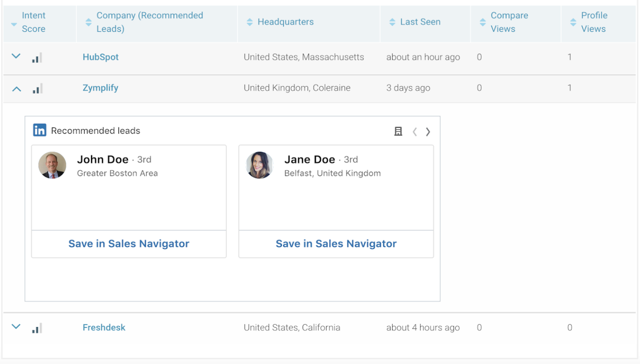
Task: Go to next recommended leads page
Action: [428, 132]
